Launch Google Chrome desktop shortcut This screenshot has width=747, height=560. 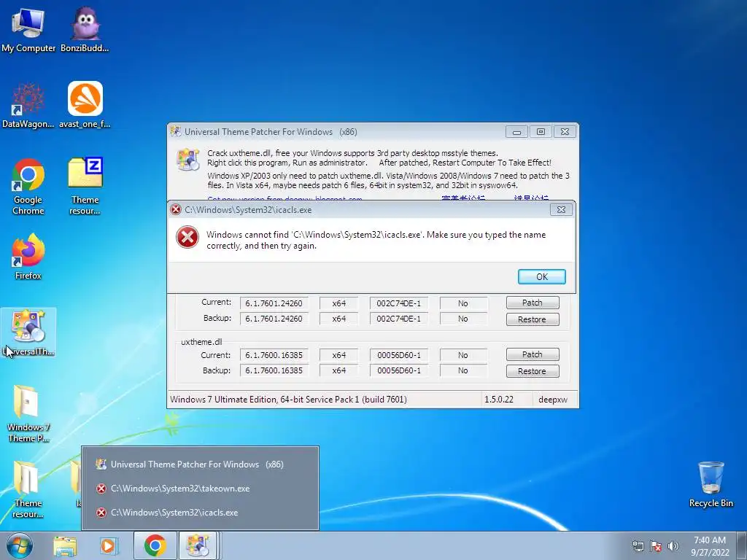[28, 187]
